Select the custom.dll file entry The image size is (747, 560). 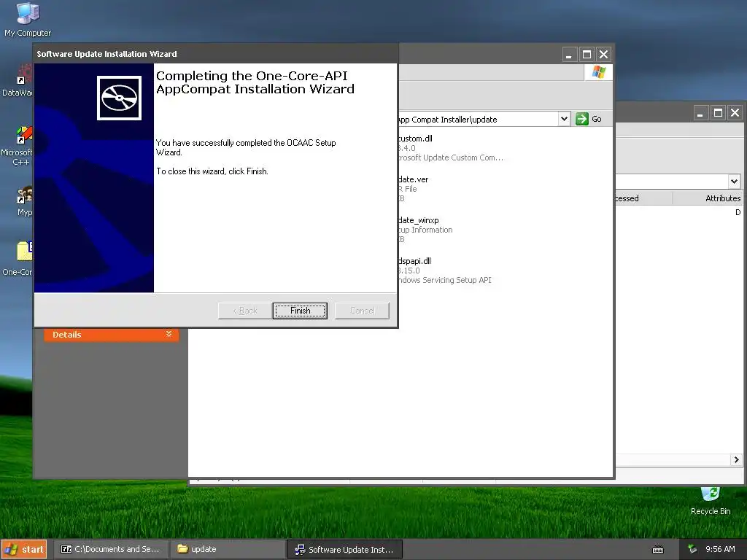pos(450,148)
